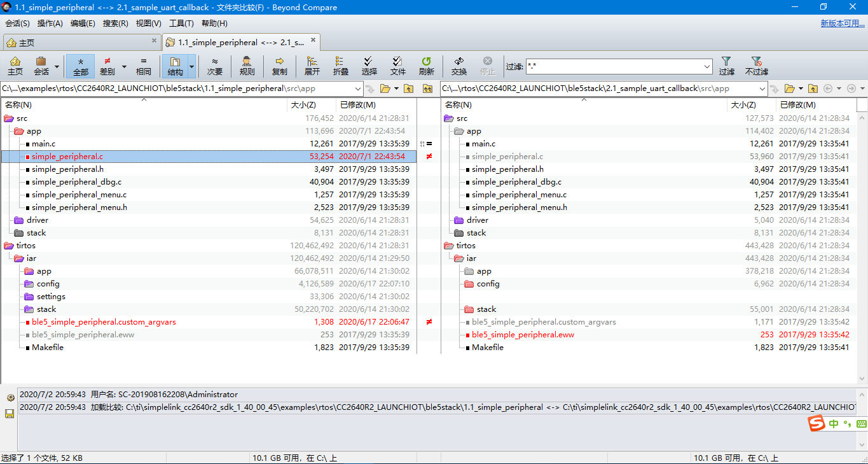This screenshot has width=868, height=464.
Task: Open the 编辑(E) menu
Action: pos(83,24)
